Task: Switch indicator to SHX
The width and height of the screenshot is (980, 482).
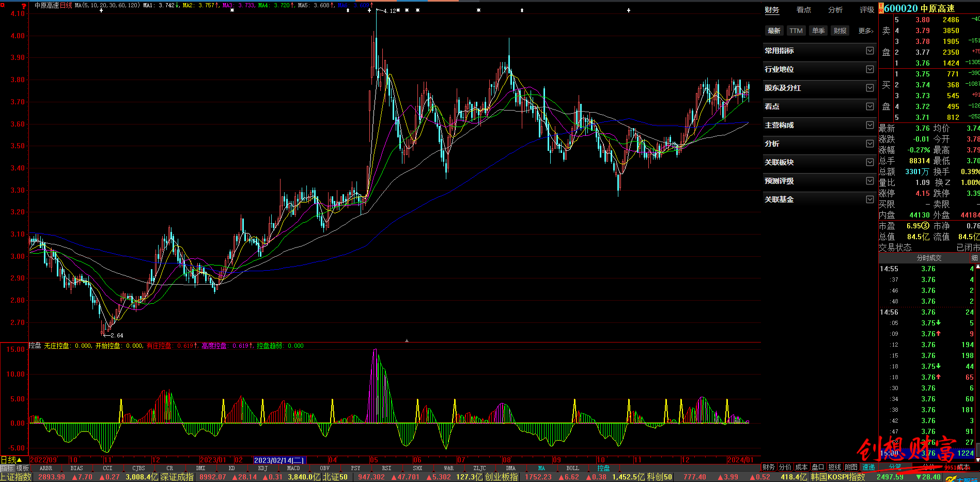Action: tap(417, 468)
